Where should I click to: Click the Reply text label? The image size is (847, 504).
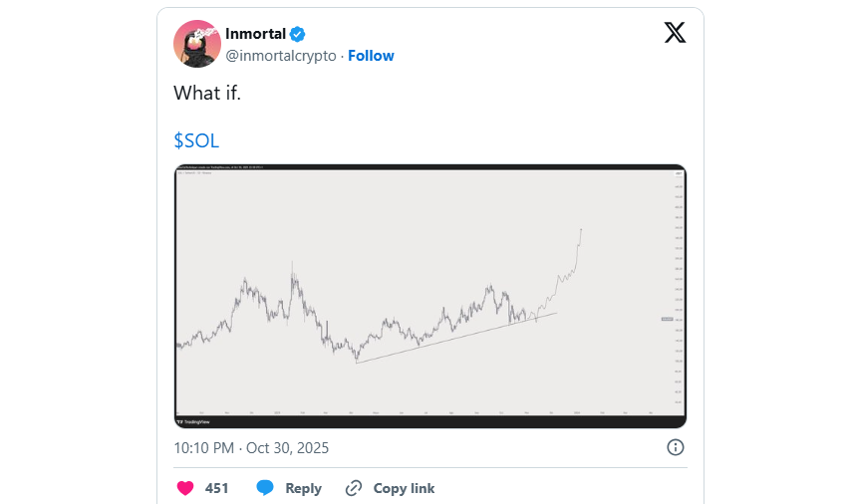[x=303, y=488]
